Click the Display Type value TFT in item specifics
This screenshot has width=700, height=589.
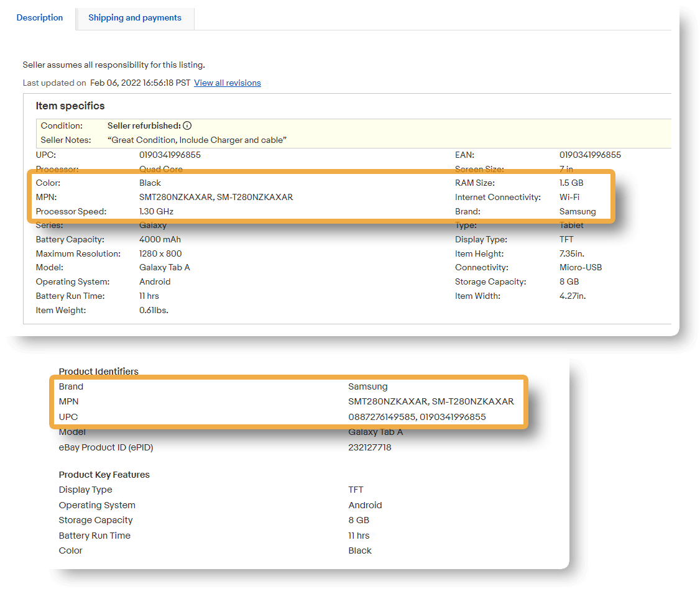(566, 240)
